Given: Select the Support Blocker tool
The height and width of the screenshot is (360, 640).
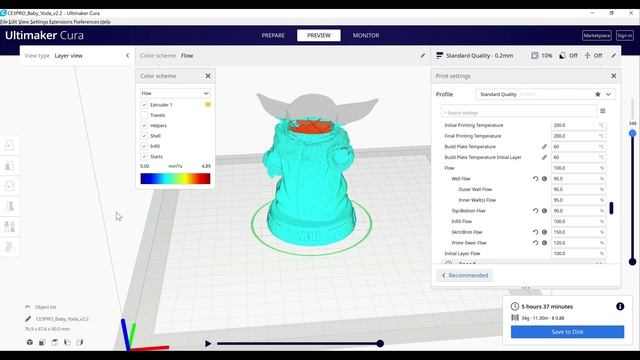Looking at the screenshot, I should click(x=9, y=247).
